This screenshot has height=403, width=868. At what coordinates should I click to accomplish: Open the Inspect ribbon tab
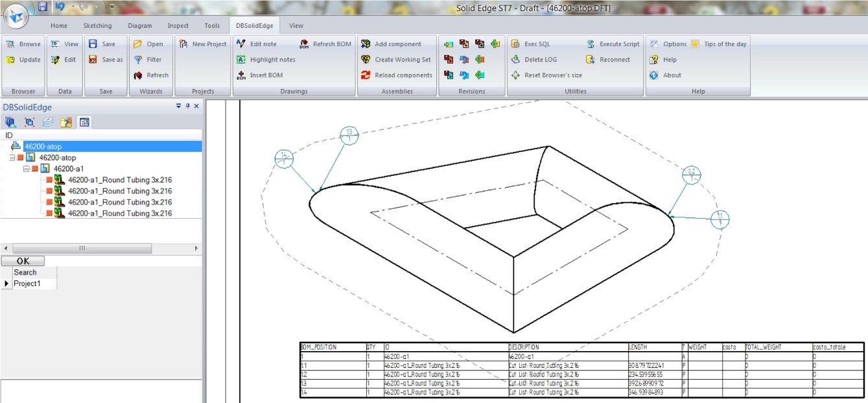tap(178, 26)
